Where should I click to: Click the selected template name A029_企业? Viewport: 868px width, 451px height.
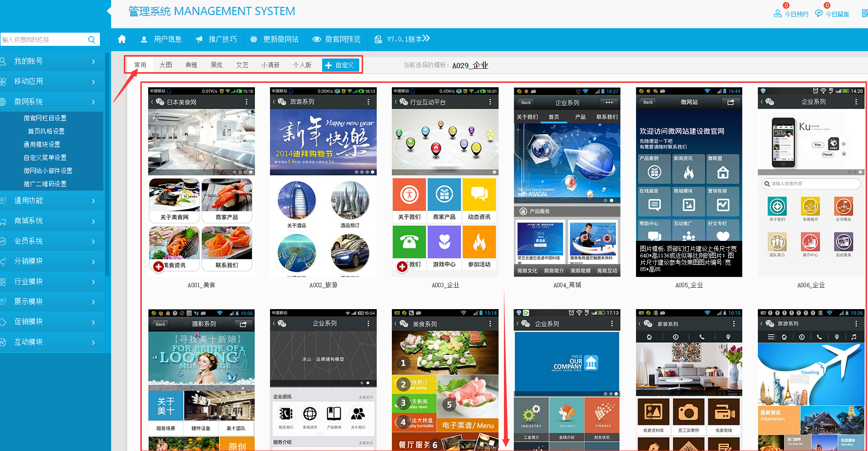tap(470, 65)
